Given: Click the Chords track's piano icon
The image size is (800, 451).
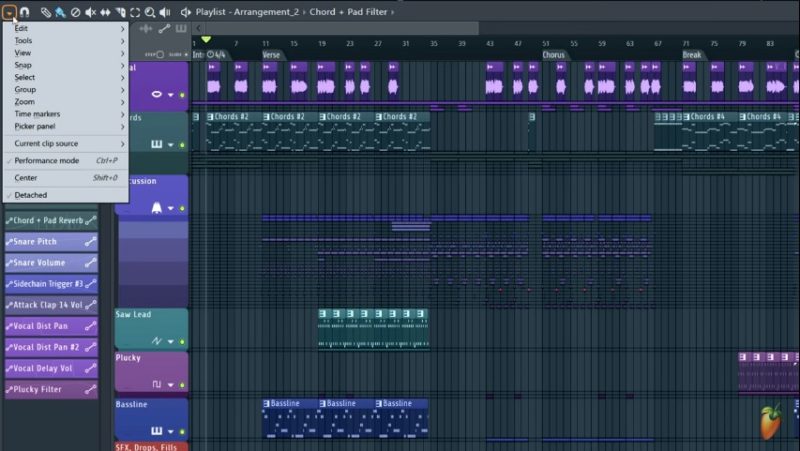Looking at the screenshot, I should point(156,144).
